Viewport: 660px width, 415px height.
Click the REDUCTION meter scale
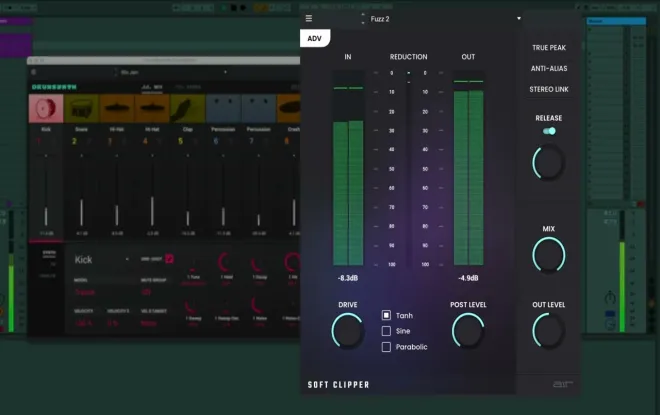coord(408,168)
